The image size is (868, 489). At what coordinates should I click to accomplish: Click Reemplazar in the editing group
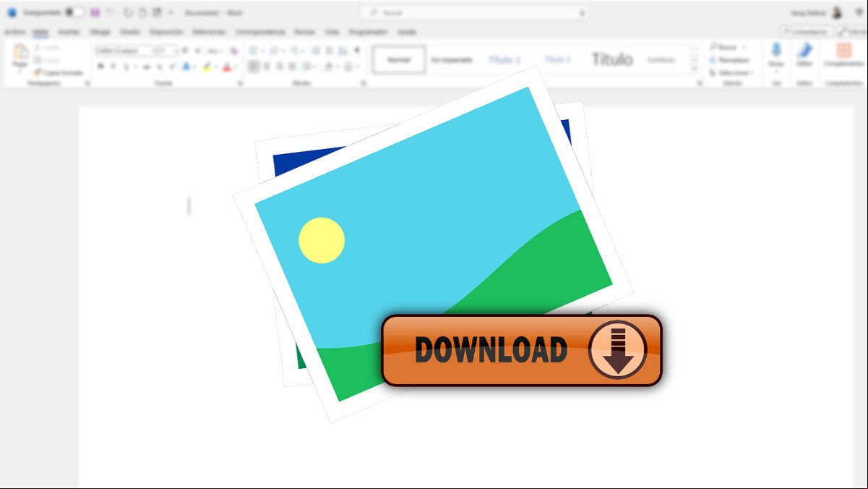730,60
